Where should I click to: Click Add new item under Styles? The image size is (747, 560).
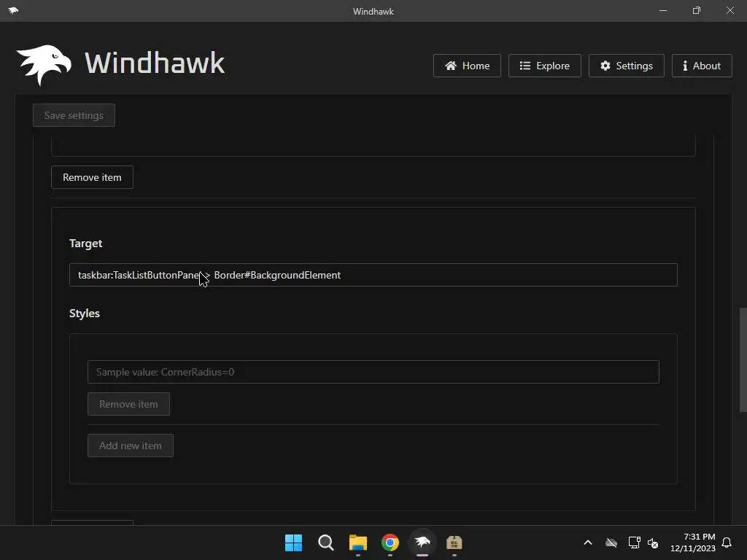click(131, 446)
